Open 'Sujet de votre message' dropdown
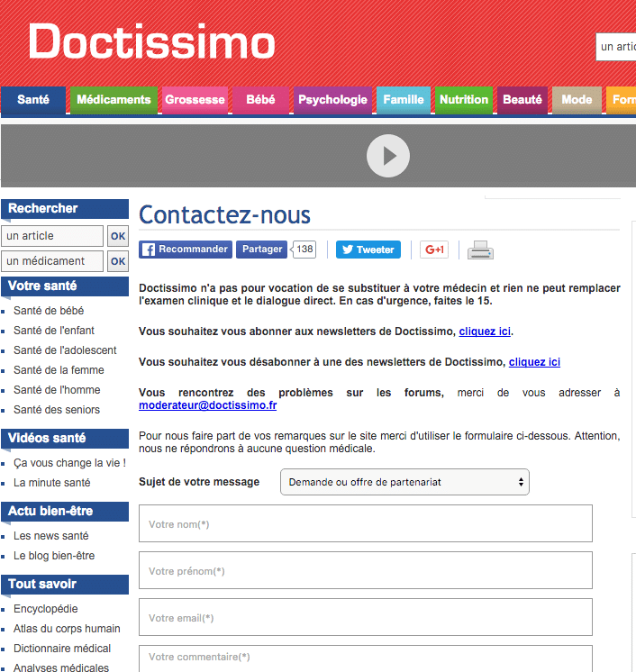Screen dimensions: 636x672 [x=404, y=482]
